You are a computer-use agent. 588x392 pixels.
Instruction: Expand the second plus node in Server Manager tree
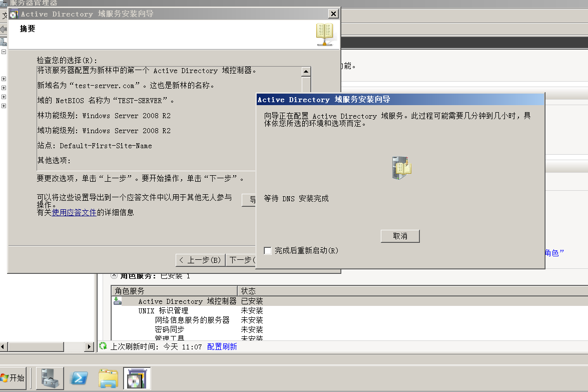pyautogui.click(x=4, y=88)
